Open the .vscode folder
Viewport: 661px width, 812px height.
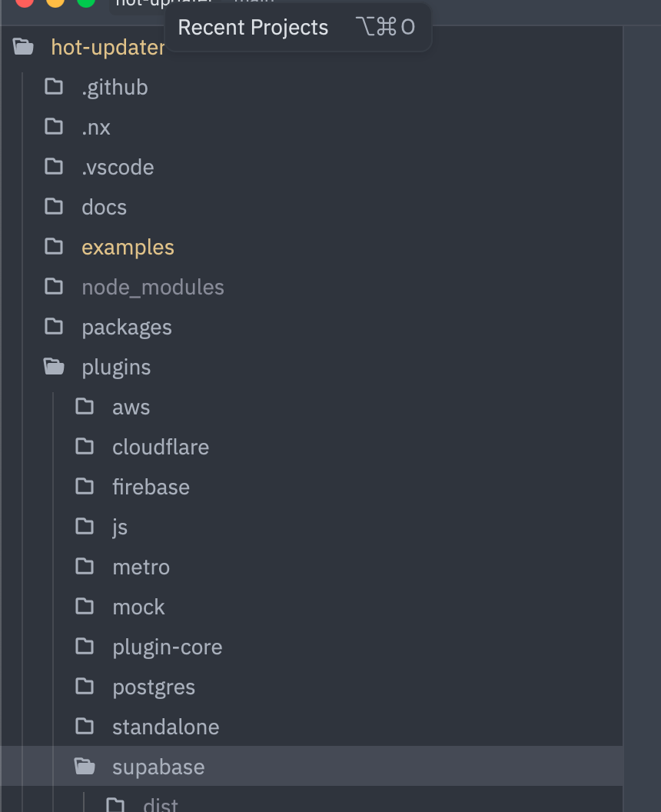[117, 167]
